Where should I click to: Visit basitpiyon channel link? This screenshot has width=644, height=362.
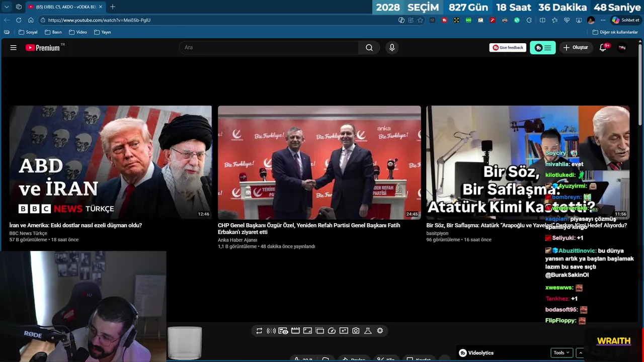(437, 233)
